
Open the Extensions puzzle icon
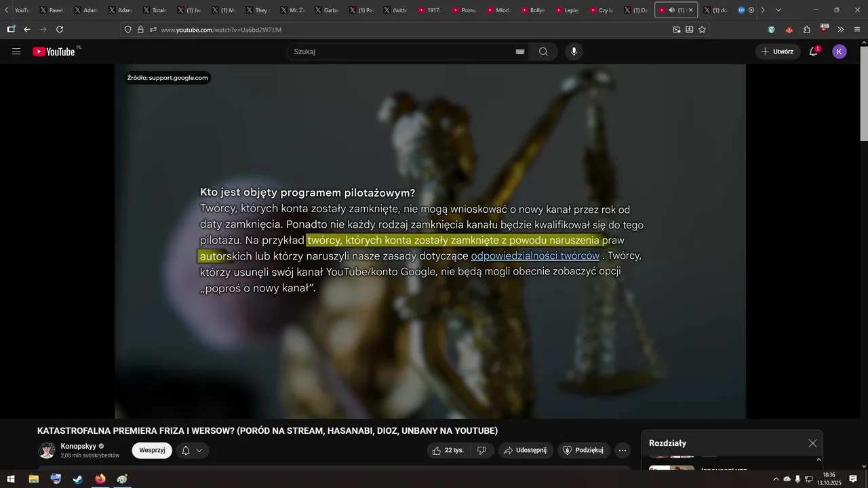coord(806,30)
